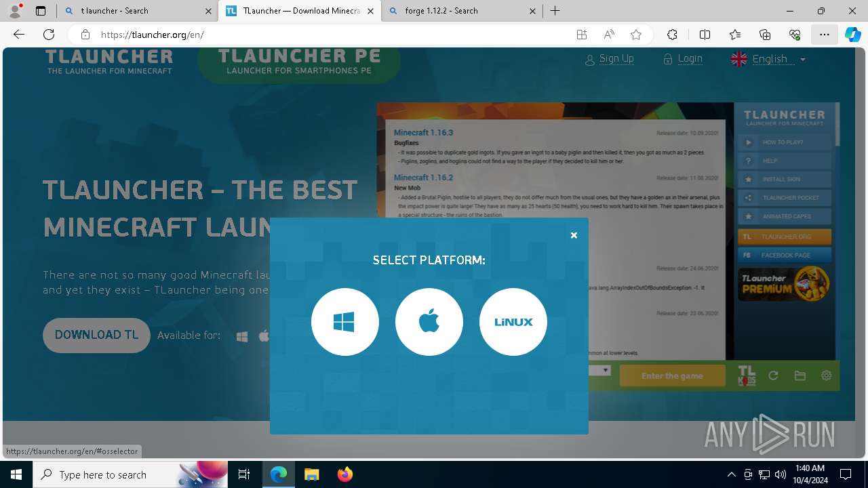Toggle Split screen view
868x488 pixels.
tap(705, 35)
